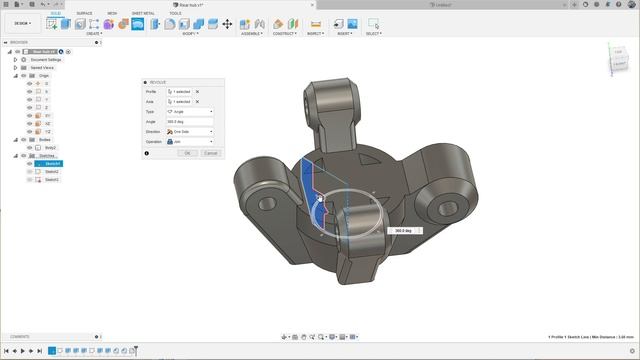The width and height of the screenshot is (640, 360).
Task: Open the Operation dropdown showing Join
Action: 190,142
